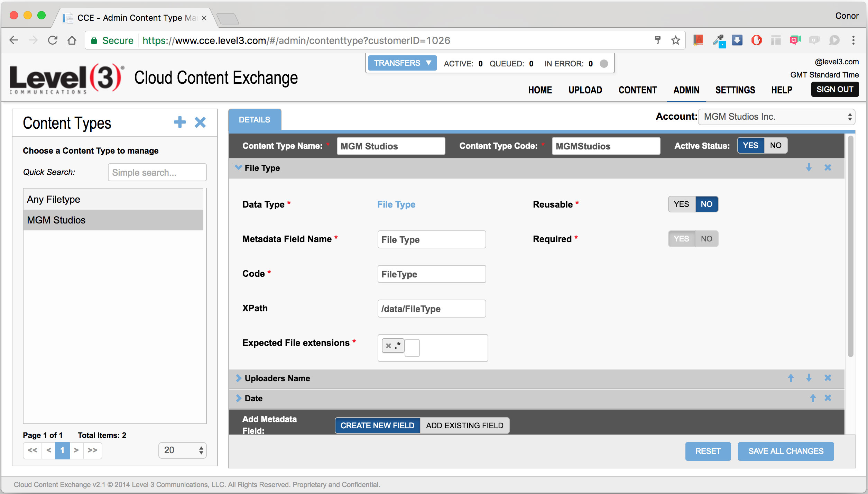Click the XPath input field
The width and height of the screenshot is (868, 494).
click(x=432, y=309)
